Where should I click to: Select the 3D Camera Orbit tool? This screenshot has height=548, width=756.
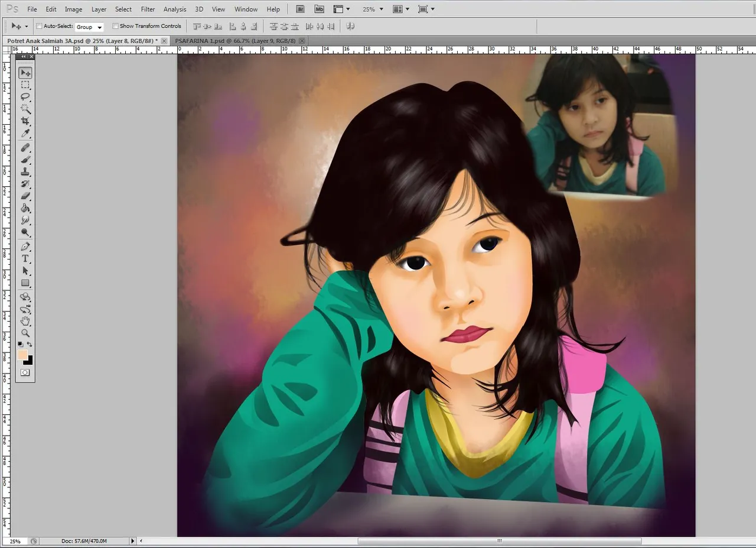pos(25,309)
